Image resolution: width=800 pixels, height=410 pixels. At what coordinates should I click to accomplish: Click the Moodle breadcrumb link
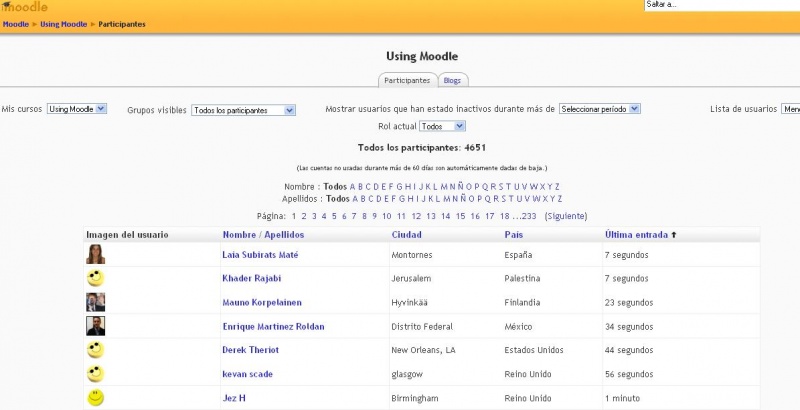(x=16, y=24)
